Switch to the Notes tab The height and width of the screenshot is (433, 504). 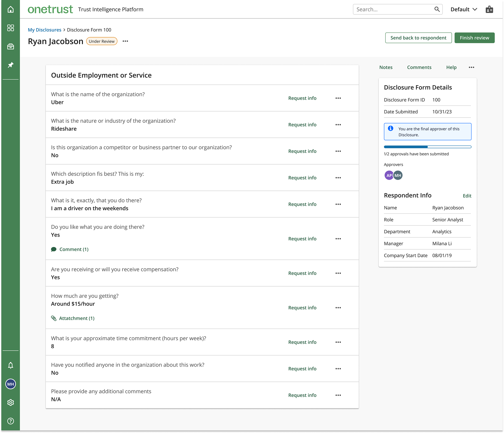click(386, 67)
